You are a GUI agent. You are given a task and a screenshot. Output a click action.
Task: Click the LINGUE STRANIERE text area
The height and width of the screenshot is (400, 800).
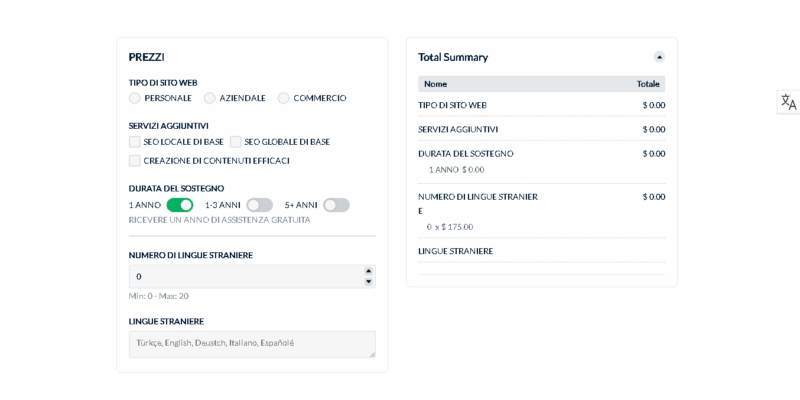(x=252, y=344)
